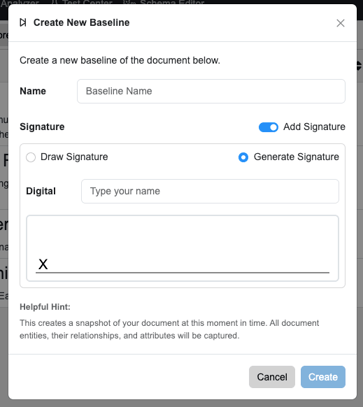Select the Draw Signature radio button

(31, 157)
